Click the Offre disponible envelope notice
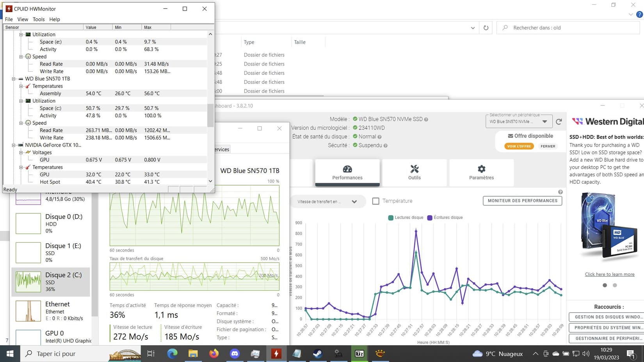Image resolution: width=644 pixels, height=362 pixels. 530,136
